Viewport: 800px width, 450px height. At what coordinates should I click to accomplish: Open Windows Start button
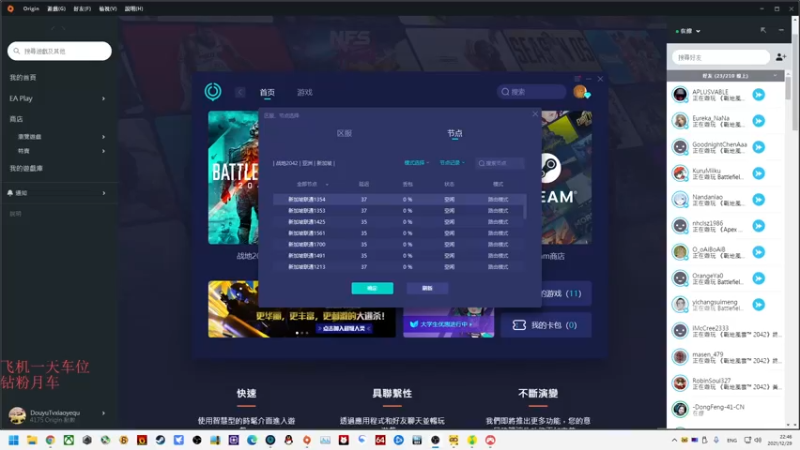click(x=14, y=440)
